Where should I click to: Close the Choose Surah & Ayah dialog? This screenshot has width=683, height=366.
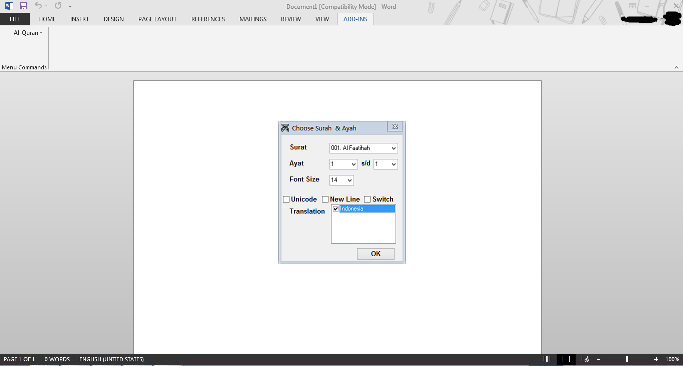click(x=395, y=126)
